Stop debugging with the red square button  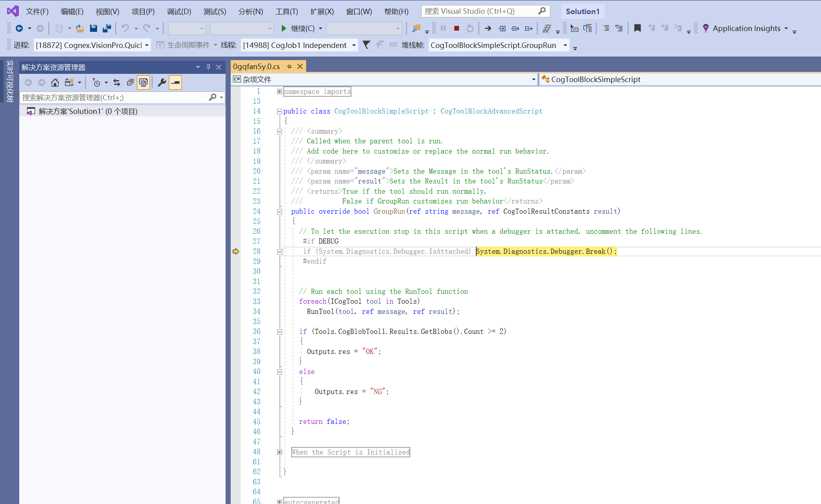[456, 28]
